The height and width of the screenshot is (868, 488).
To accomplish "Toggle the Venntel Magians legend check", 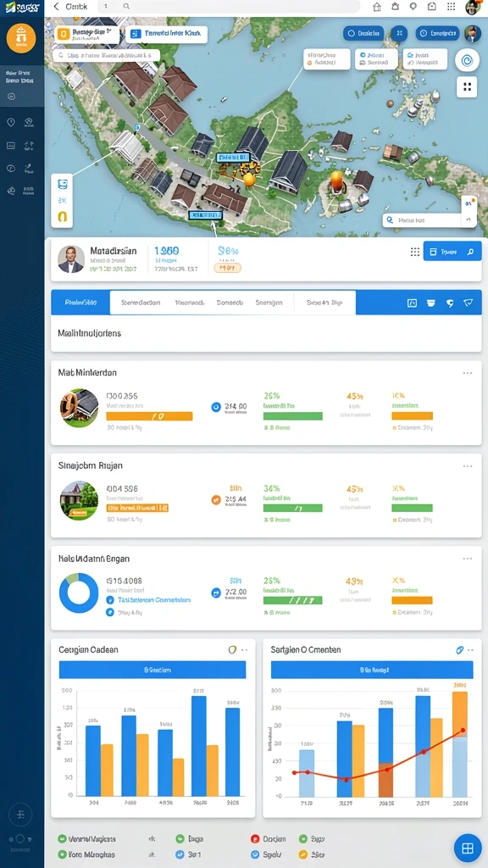I will point(62,839).
